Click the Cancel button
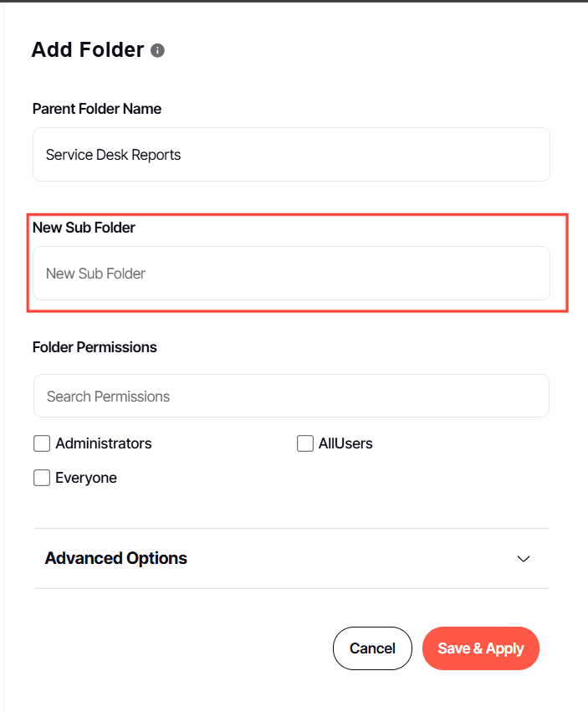588x712 pixels. click(x=372, y=648)
